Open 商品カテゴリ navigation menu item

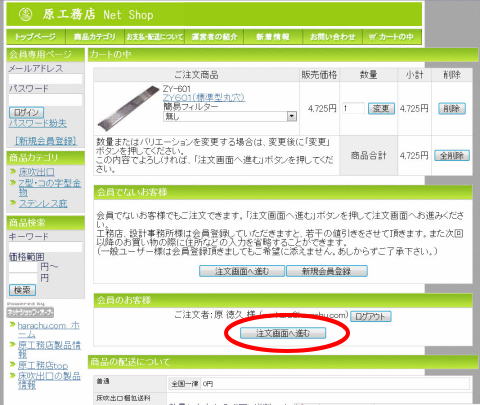point(95,37)
